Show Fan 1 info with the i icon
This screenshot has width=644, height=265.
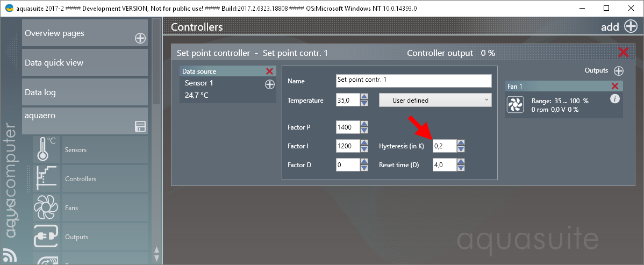coord(614,99)
